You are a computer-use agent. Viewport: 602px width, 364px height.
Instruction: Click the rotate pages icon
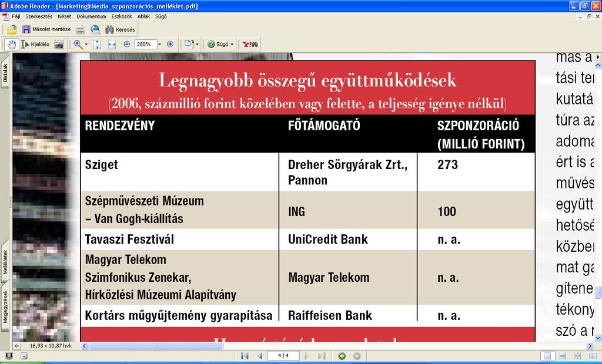click(x=189, y=45)
